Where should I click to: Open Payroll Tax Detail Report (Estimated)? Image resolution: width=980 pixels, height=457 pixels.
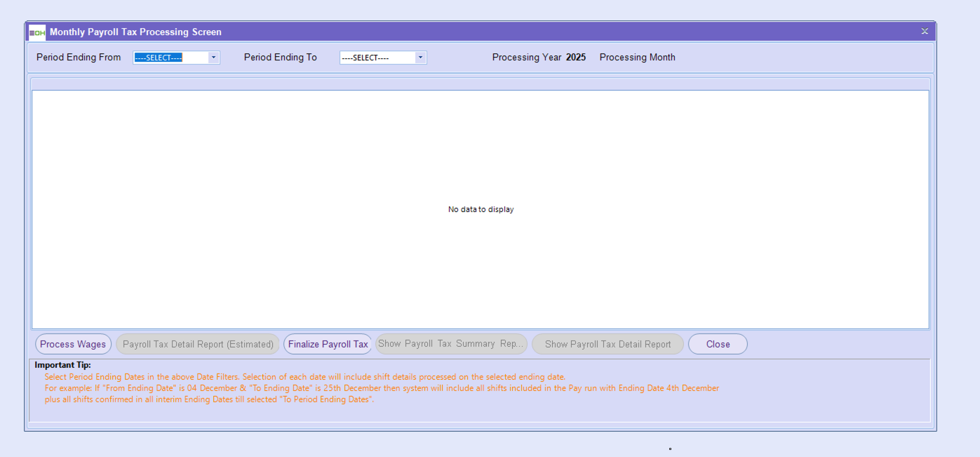198,344
